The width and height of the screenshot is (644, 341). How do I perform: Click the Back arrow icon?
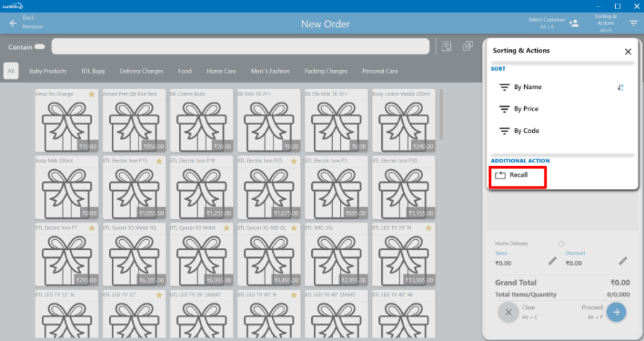point(12,23)
